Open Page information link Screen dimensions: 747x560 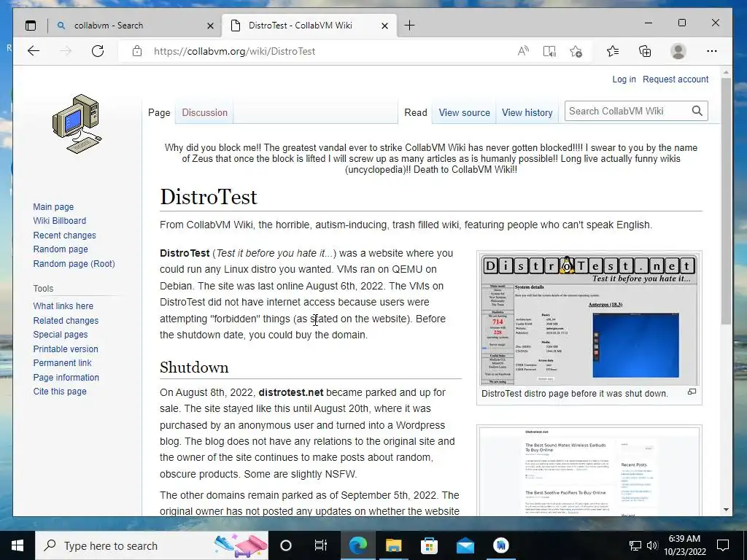[x=66, y=378]
